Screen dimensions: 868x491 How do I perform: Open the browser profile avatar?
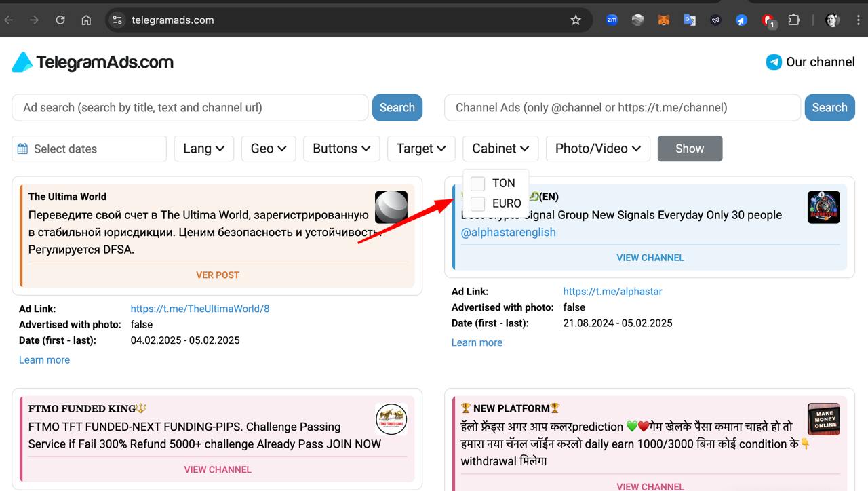(x=833, y=20)
